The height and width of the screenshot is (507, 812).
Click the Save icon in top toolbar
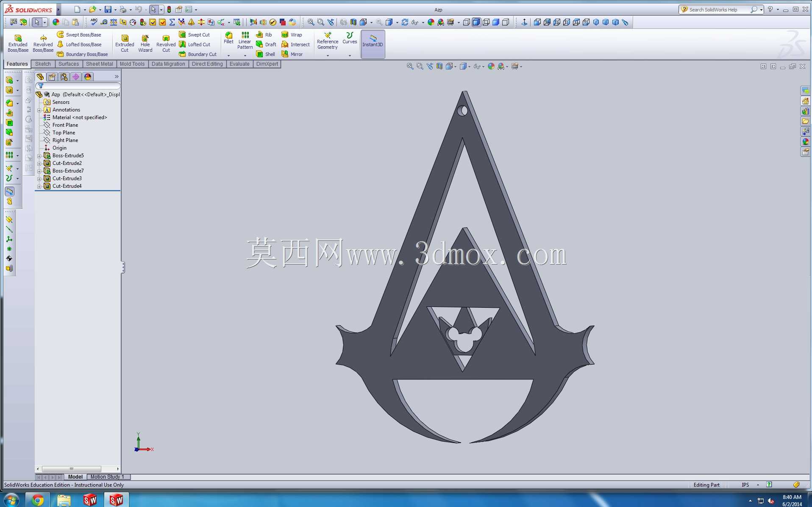(108, 9)
